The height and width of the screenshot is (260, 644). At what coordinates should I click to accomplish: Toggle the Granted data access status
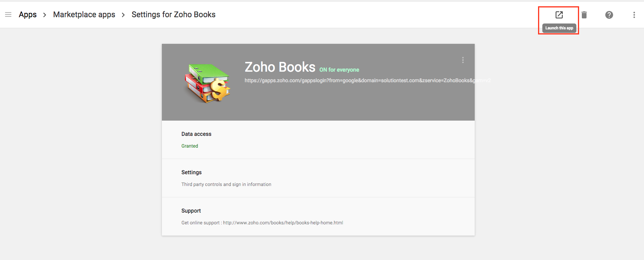(190, 146)
